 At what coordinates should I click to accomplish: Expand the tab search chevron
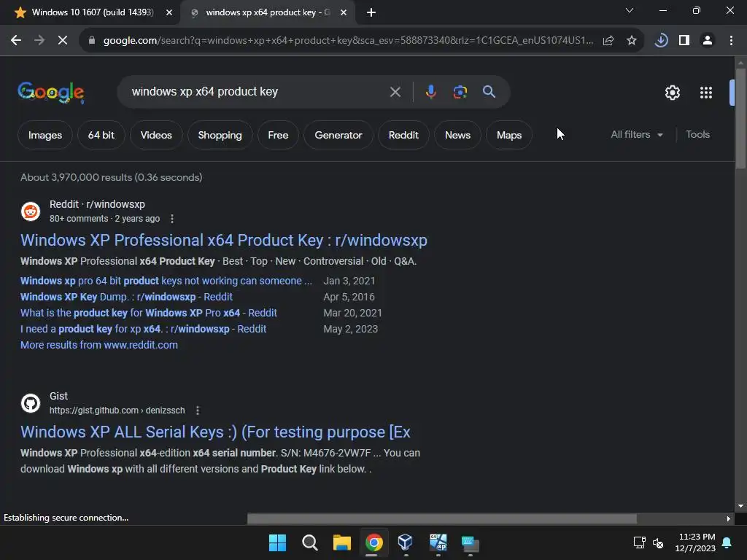[x=629, y=10]
